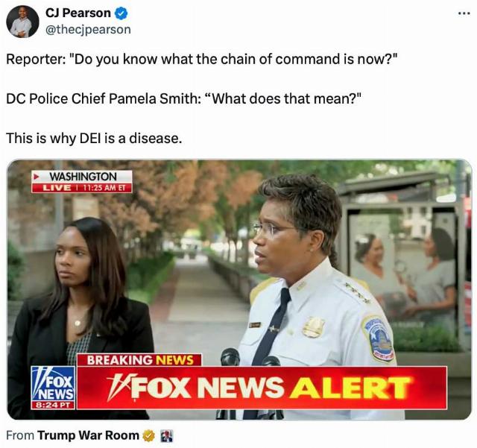Visit the @thecjpearson handle link
Screen dimensions: 477x448
(88, 30)
